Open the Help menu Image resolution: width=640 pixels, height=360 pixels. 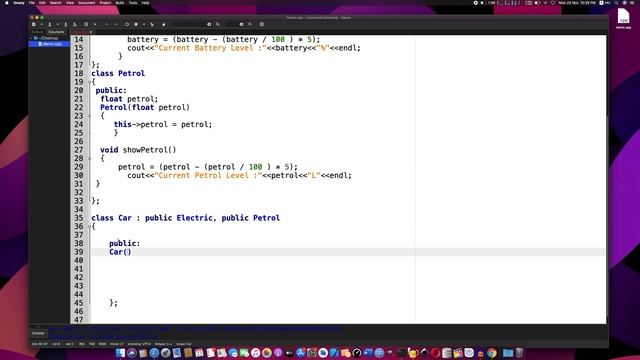click(145, 2)
